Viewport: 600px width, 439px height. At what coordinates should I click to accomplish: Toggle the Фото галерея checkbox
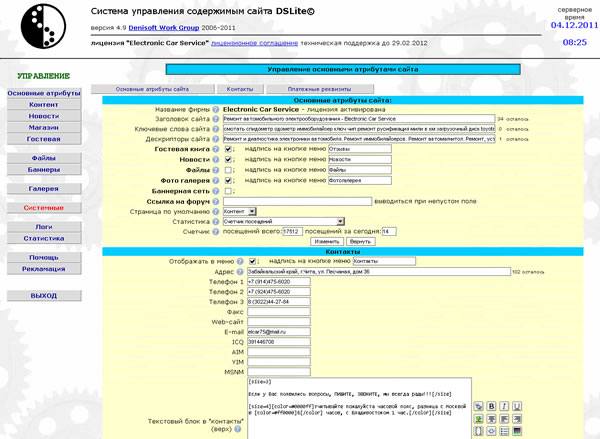tap(228, 180)
